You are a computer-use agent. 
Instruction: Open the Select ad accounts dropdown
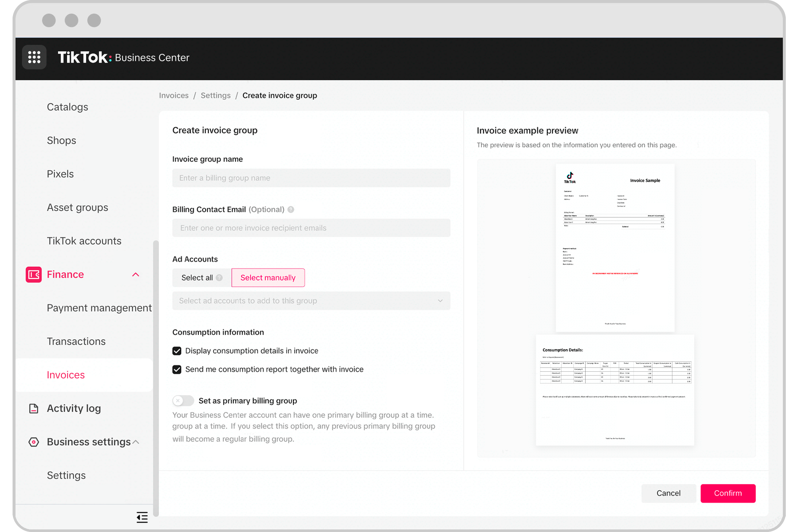click(x=311, y=300)
